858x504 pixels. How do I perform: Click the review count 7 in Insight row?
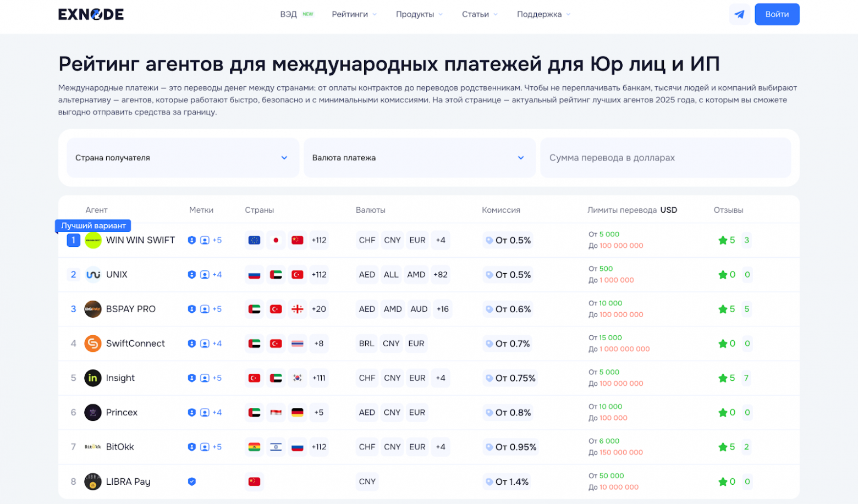tap(746, 378)
